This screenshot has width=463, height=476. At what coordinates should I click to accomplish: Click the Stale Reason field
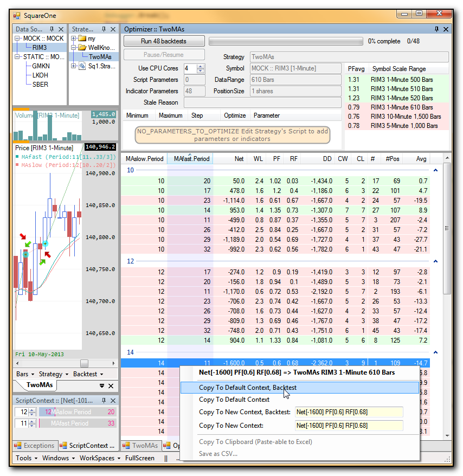[x=262, y=102]
